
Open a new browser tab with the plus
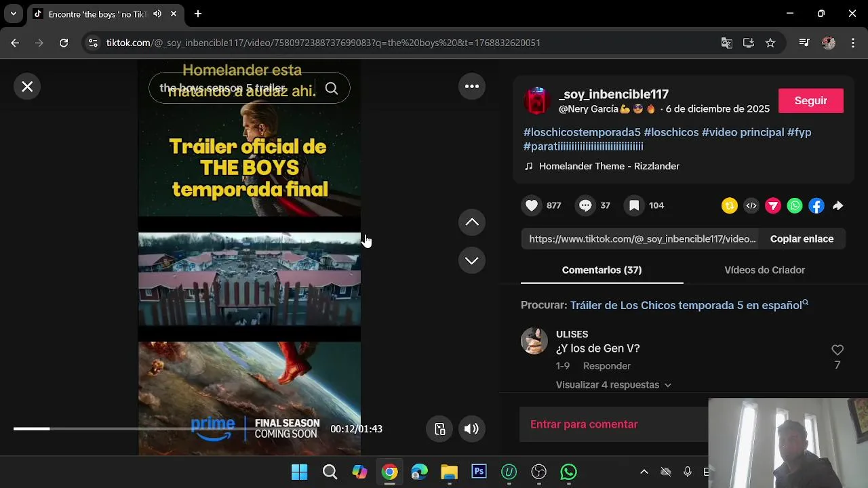[x=198, y=14]
